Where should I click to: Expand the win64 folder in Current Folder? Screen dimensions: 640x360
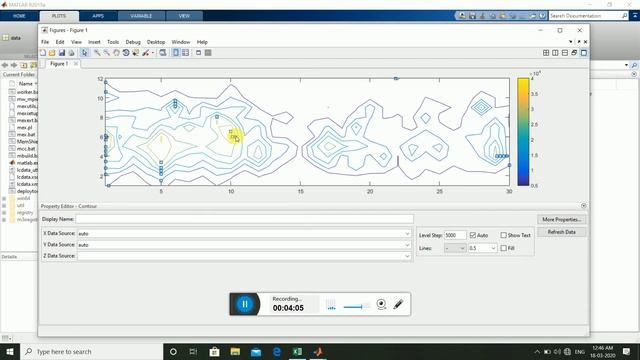pos(4,198)
